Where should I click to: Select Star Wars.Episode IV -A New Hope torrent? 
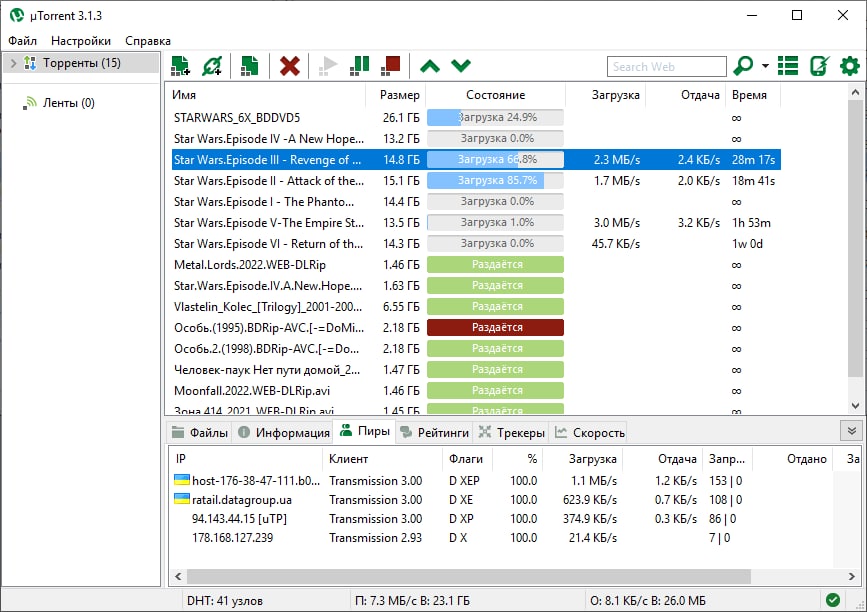click(476, 138)
